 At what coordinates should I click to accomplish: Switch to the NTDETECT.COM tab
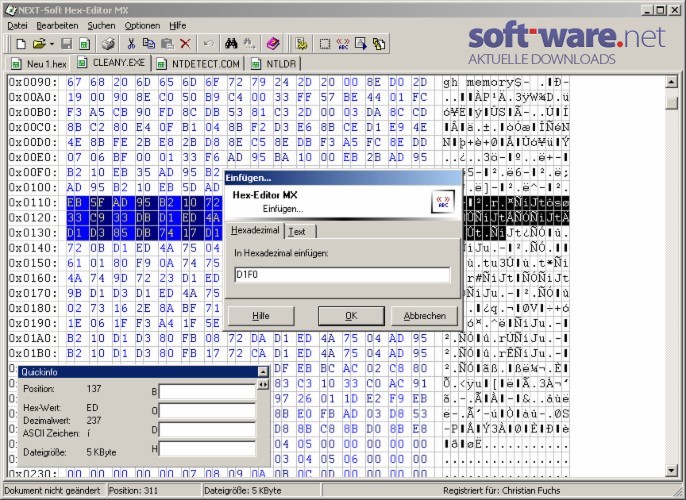(198, 64)
